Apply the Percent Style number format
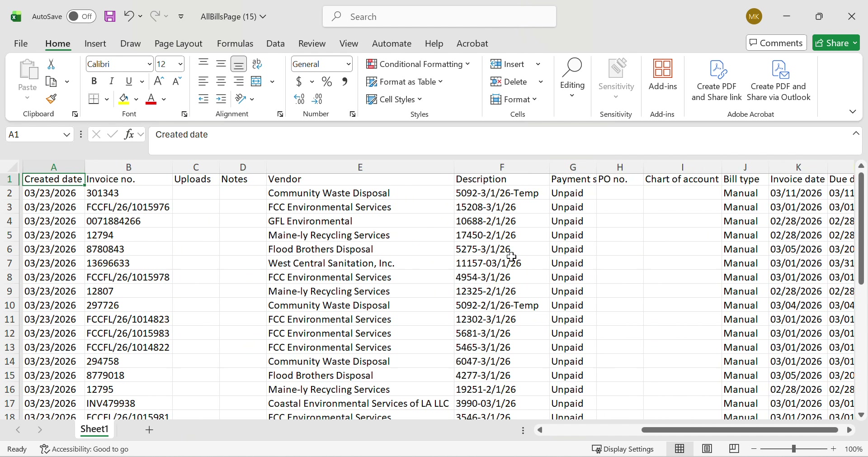This screenshot has height=457, width=868. [327, 81]
